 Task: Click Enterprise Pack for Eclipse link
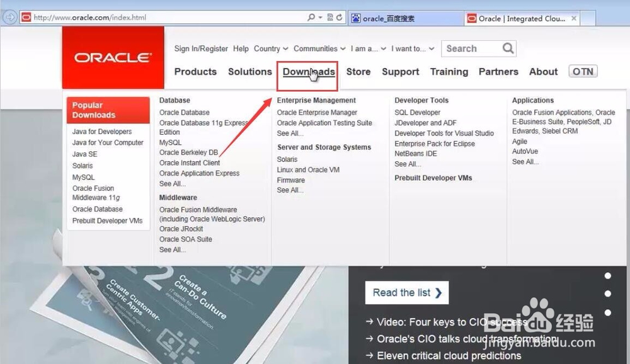point(434,144)
